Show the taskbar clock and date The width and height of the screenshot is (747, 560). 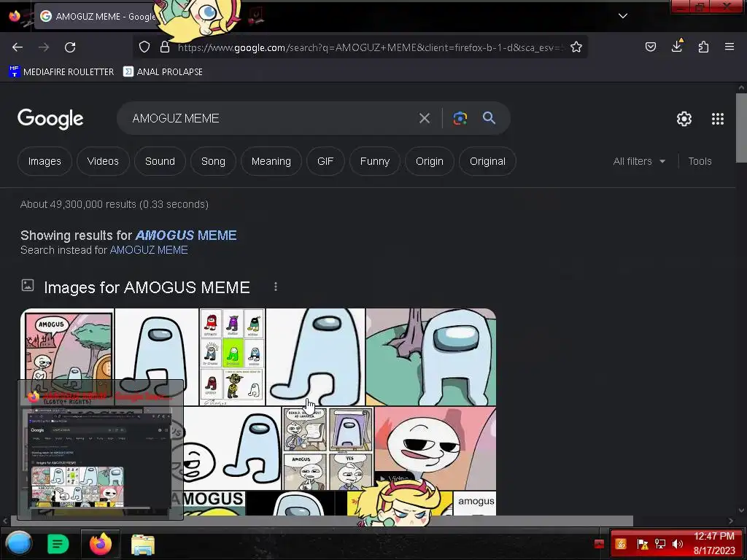tap(714, 543)
